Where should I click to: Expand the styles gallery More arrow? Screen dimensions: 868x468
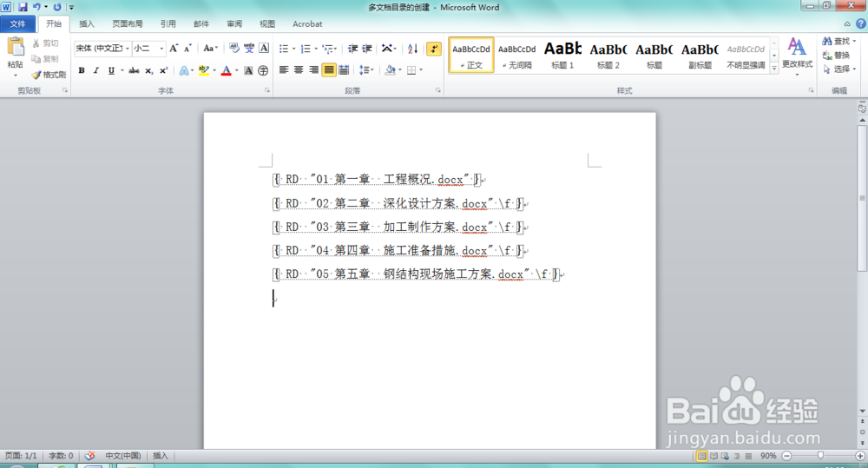coord(774,67)
